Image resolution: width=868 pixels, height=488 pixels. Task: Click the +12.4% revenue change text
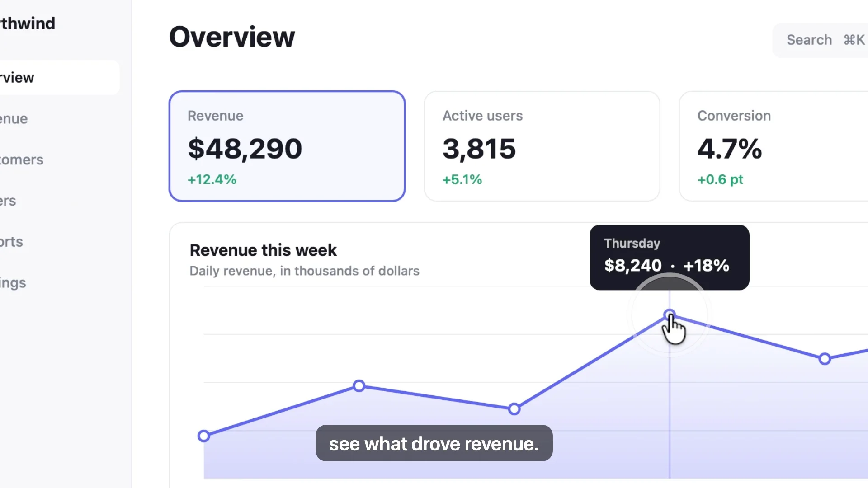[212, 179]
